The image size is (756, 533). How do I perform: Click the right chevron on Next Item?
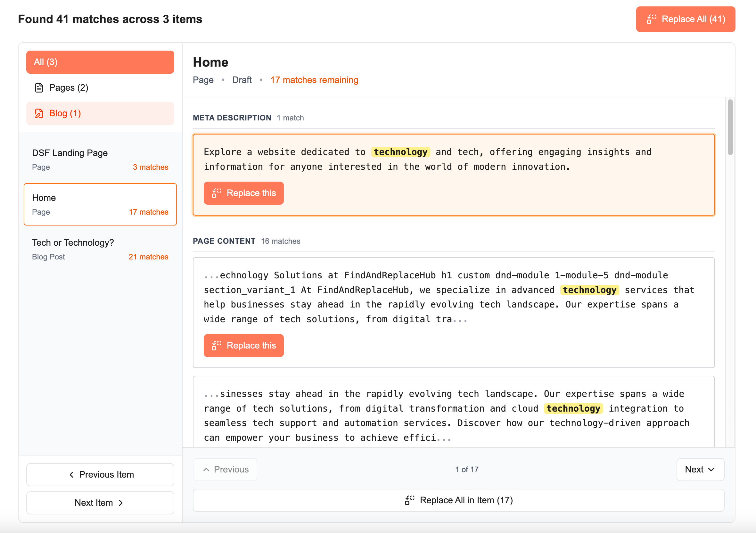pos(121,503)
